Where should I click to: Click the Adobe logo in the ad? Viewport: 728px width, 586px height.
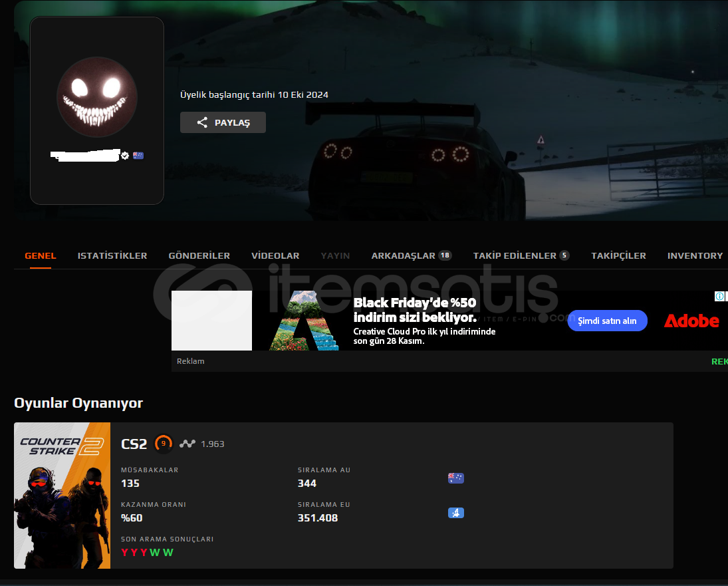point(691,321)
